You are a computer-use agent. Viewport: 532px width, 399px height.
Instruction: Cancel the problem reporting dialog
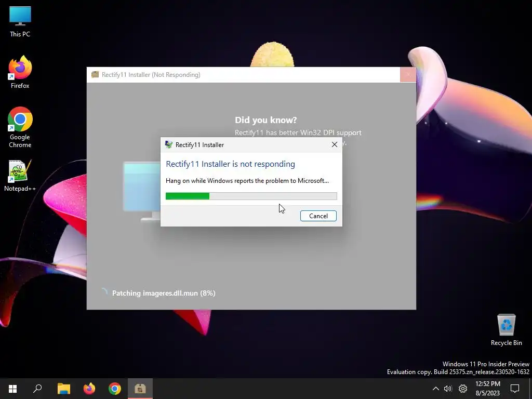[318, 216]
